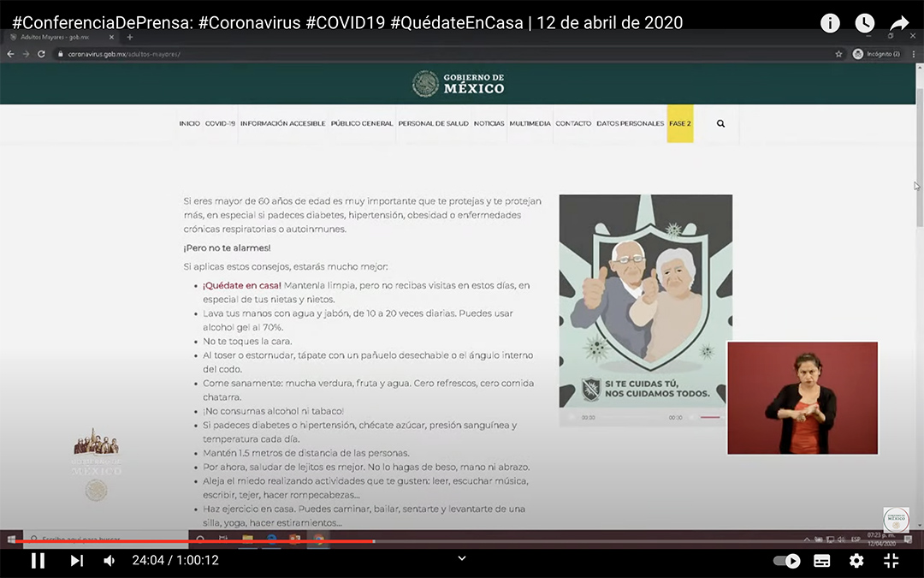The width and height of the screenshot is (924, 578).
Task: Exit full screen mode
Action: 891,561
